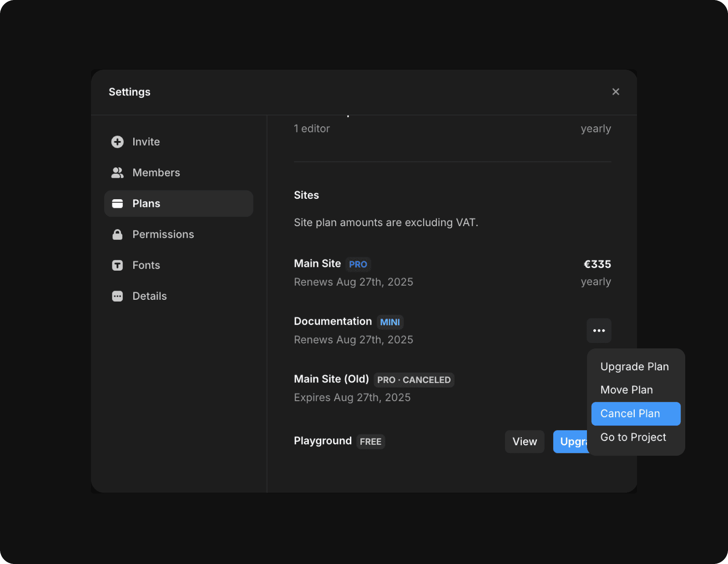
Task: Choose Upgrade Plan from the menu
Action: point(634,367)
